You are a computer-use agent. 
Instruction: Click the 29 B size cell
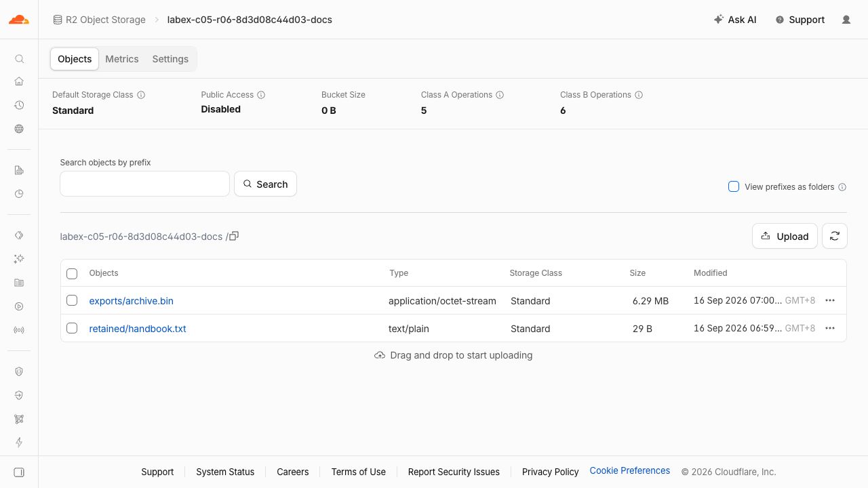pos(642,329)
